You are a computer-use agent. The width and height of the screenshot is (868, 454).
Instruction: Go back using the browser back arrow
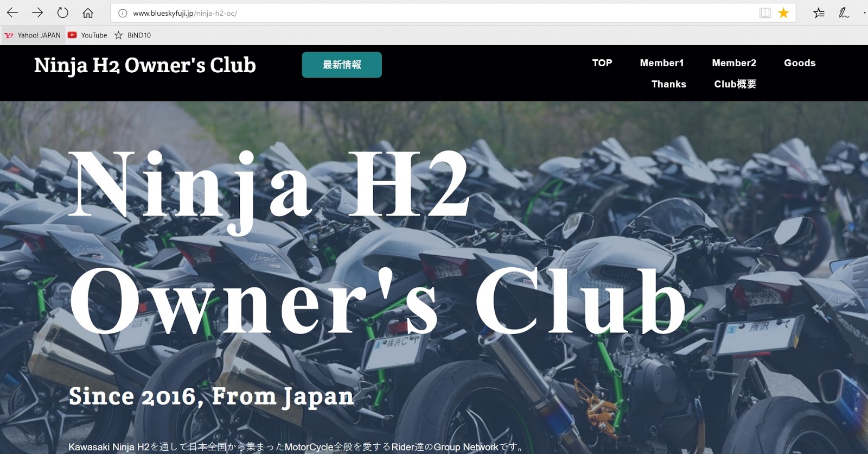[x=12, y=12]
